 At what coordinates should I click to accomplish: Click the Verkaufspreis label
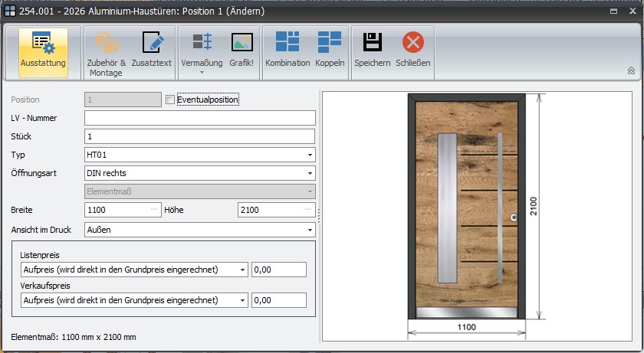point(45,286)
